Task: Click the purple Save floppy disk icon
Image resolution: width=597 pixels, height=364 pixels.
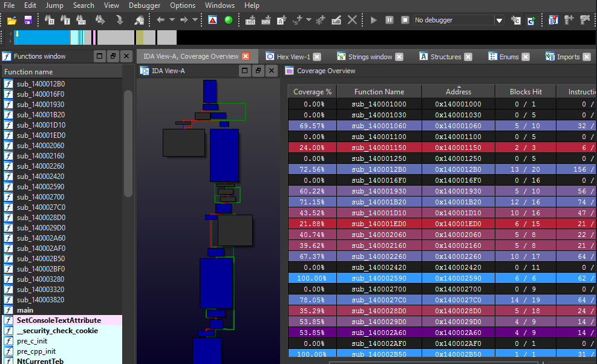Action: pos(28,20)
